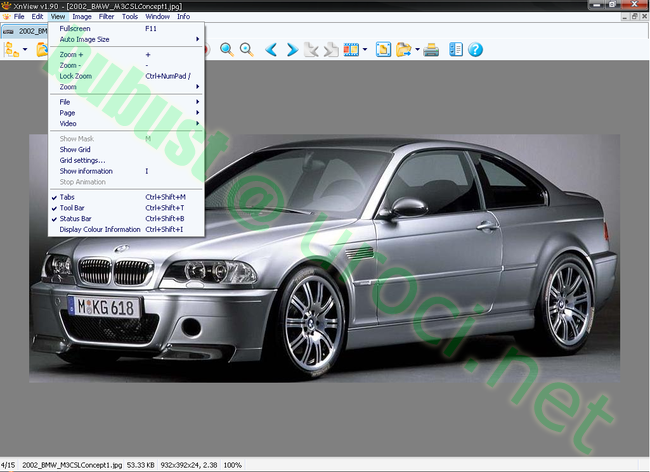Toggle the Lock Zoom option
650x472 pixels.
[x=126, y=76]
